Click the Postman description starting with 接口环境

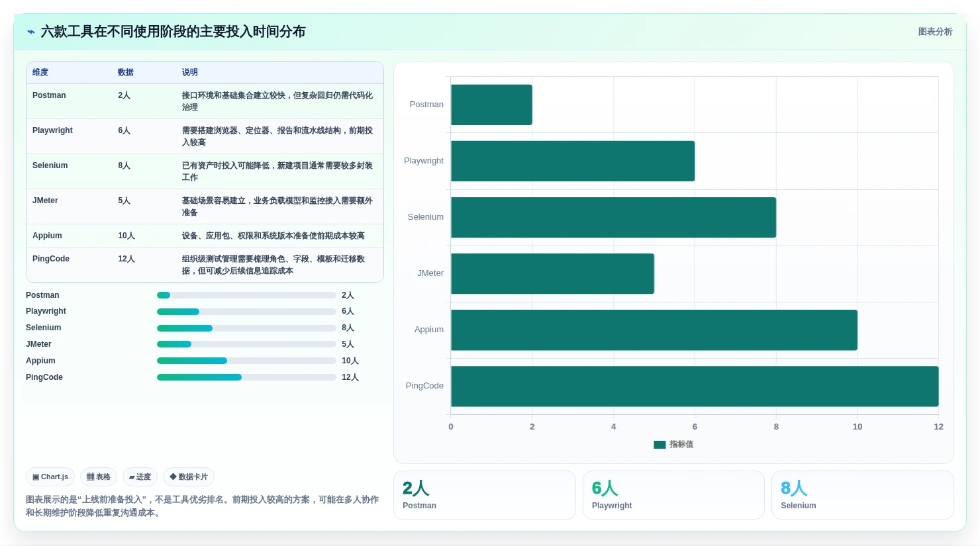(277, 101)
